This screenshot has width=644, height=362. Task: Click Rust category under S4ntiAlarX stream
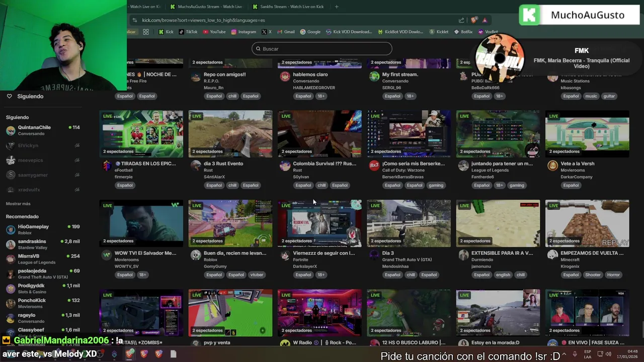tap(208, 170)
